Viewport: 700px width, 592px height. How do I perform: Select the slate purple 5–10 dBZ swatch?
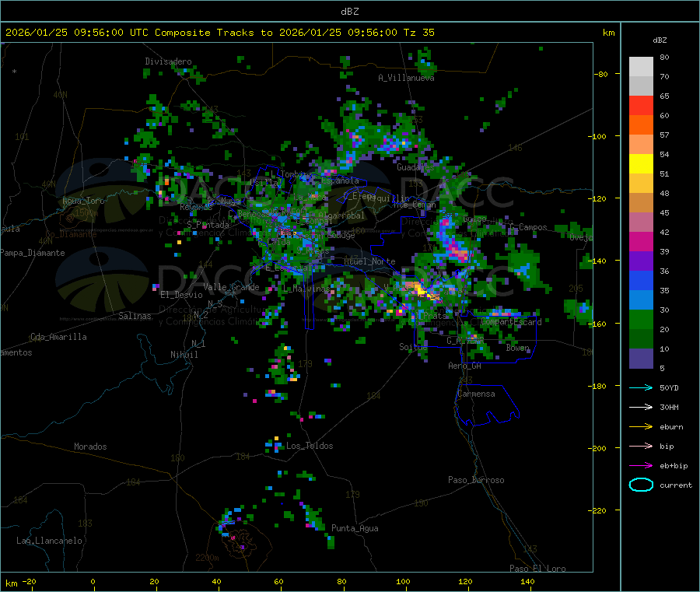(x=641, y=359)
